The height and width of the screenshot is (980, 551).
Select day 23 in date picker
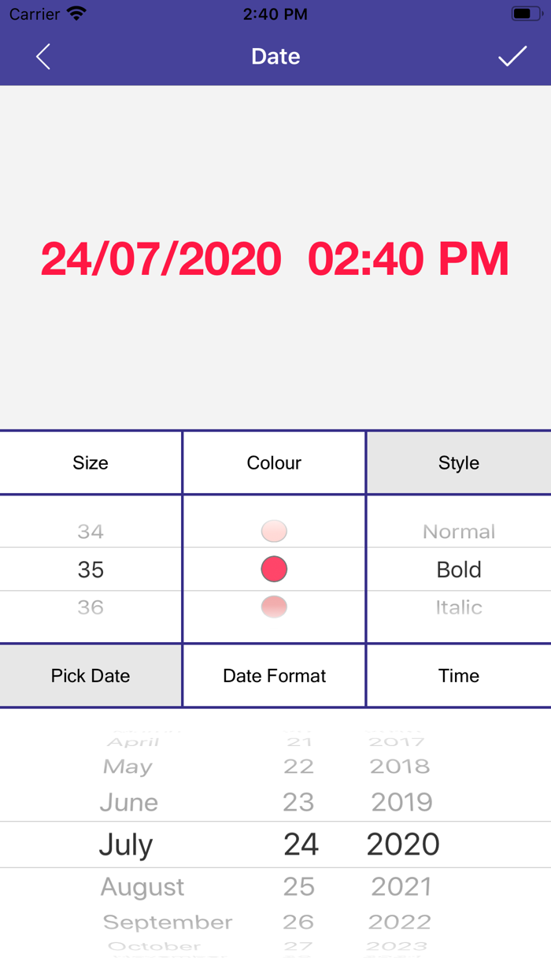[298, 802]
